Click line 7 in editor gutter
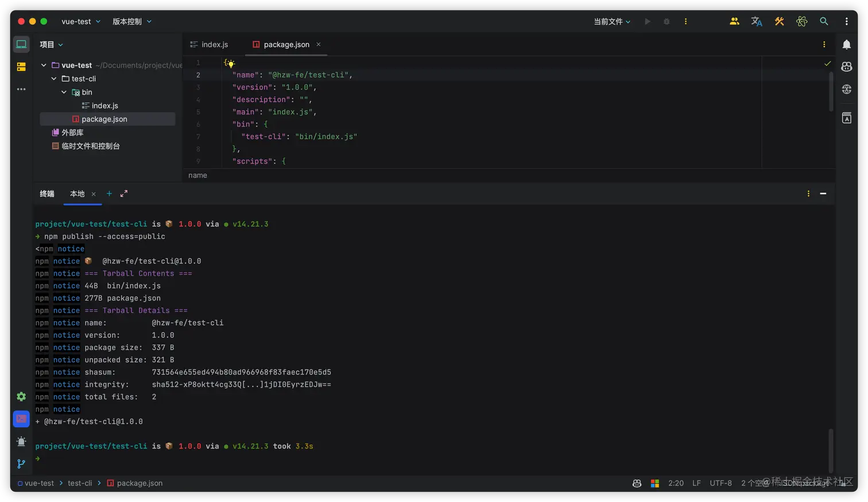This screenshot has width=868, height=502. click(x=198, y=137)
